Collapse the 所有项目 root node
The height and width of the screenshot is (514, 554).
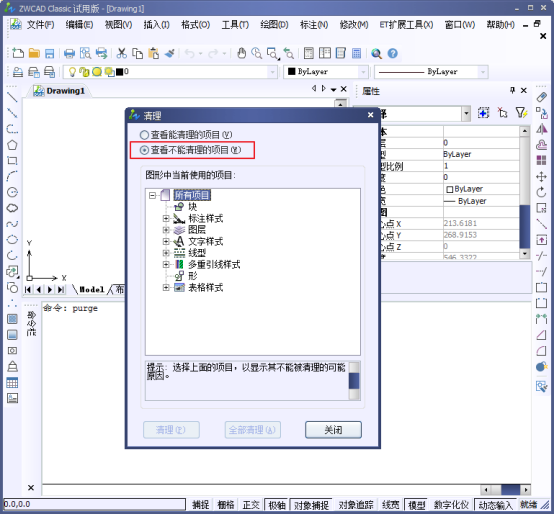point(152,195)
